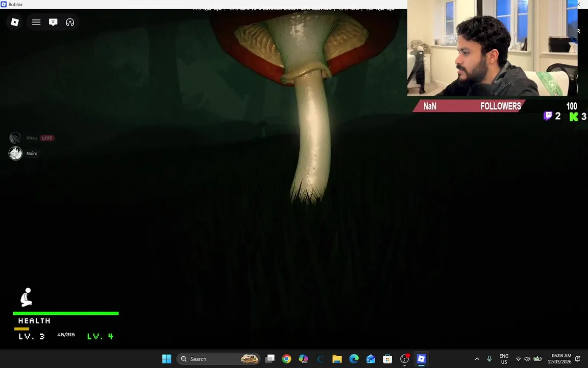Click the 45/315 experience counter

pos(66,335)
